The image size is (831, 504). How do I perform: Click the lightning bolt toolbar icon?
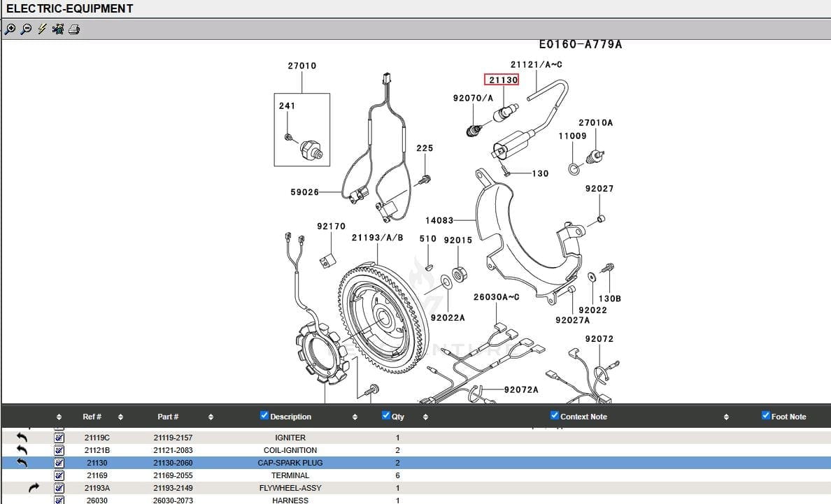(42, 29)
